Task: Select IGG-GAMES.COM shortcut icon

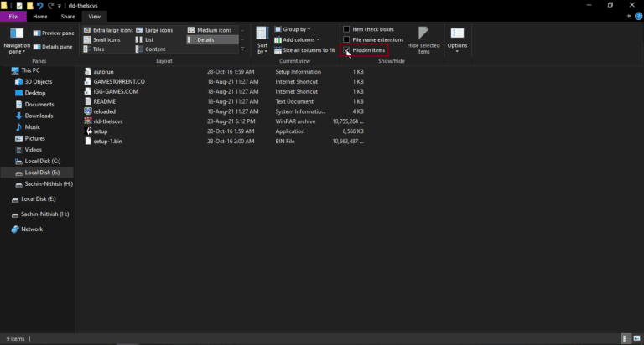Action: click(x=87, y=91)
